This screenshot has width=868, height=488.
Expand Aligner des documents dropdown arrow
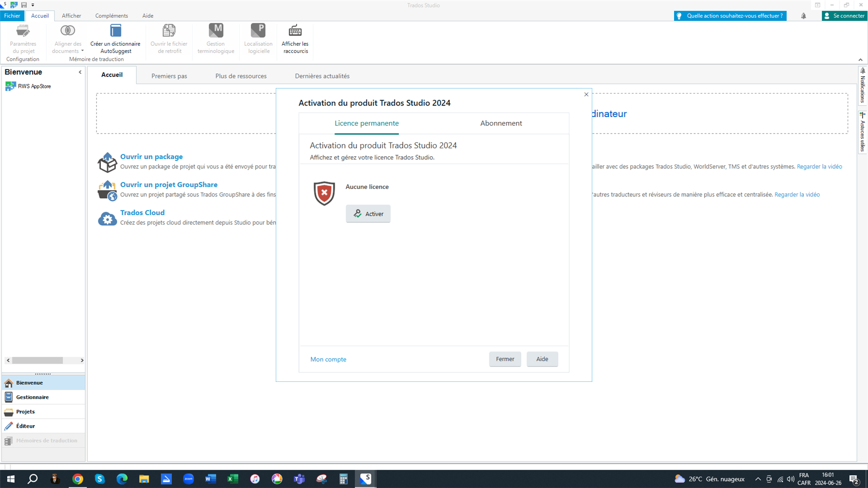[x=82, y=51]
